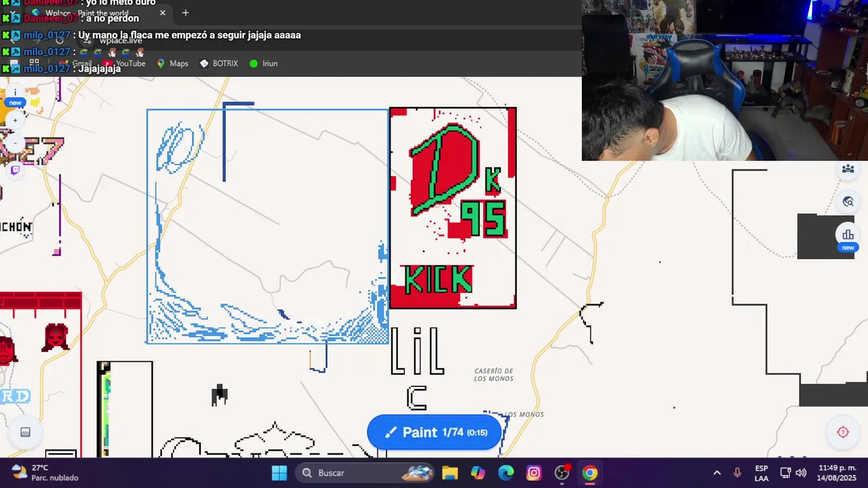Viewport: 868px width, 488px height.
Task: Click the red locate target icon
Action: [x=843, y=432]
